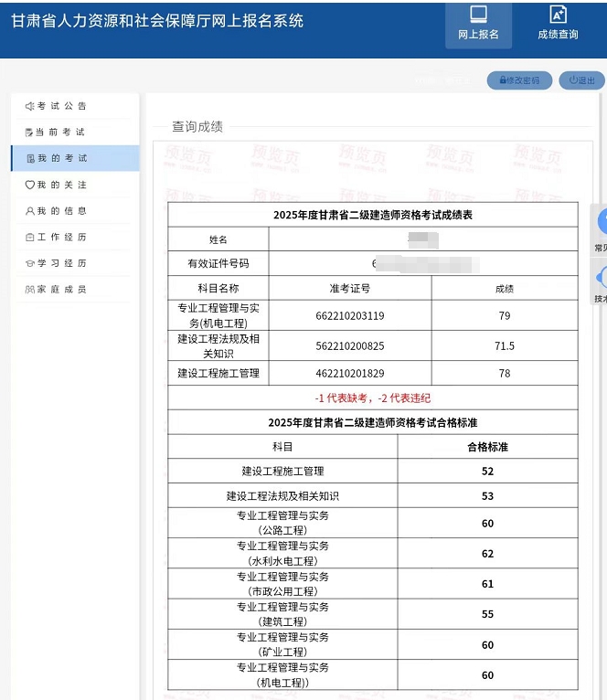Open 当前考试 in the sidebar
Screen dimensions: 607x700
pyautogui.click(x=75, y=132)
